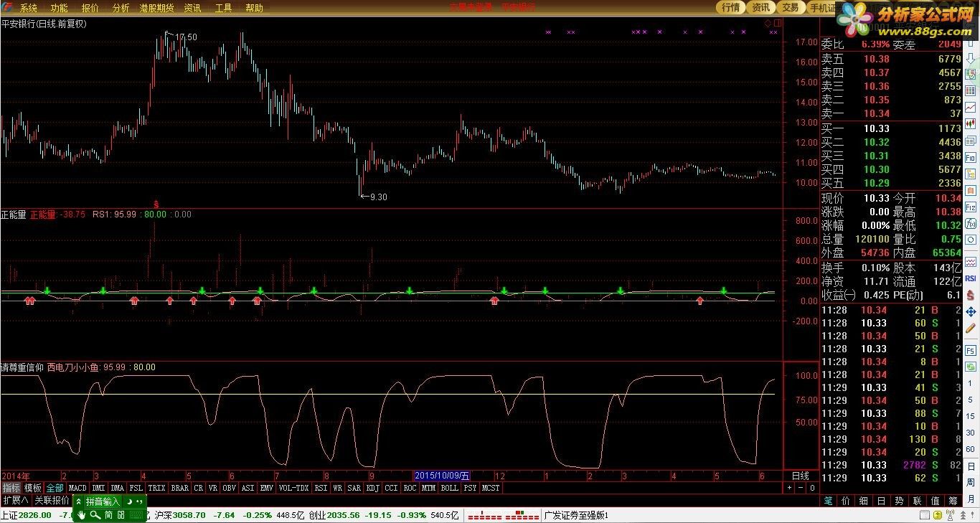Open the 资讯 menu
This screenshot has width=980, height=523.
[192, 8]
